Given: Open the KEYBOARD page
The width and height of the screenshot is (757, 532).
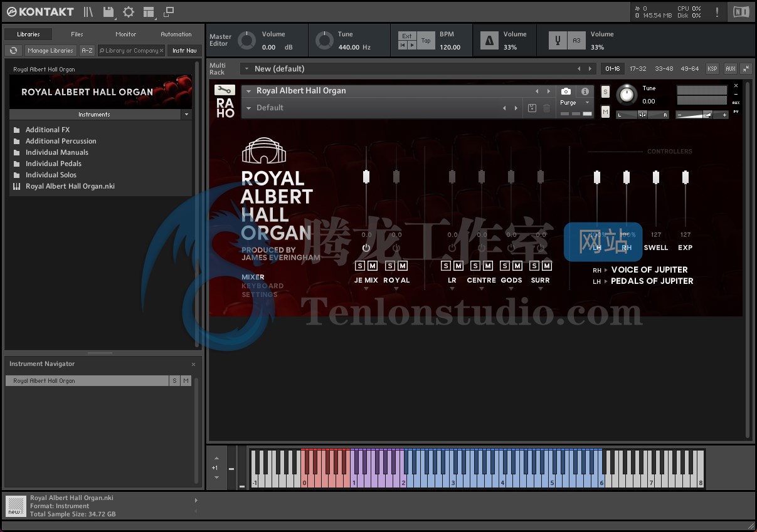Looking at the screenshot, I should coord(262,286).
